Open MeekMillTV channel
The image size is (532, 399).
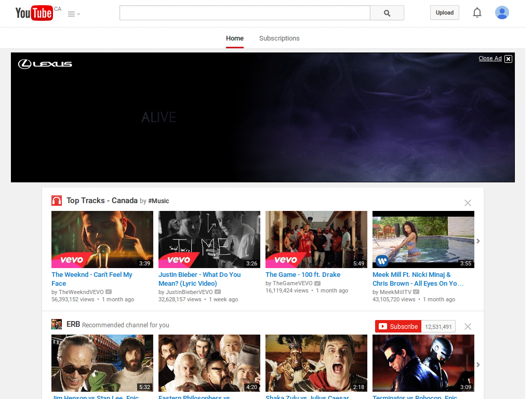395,292
